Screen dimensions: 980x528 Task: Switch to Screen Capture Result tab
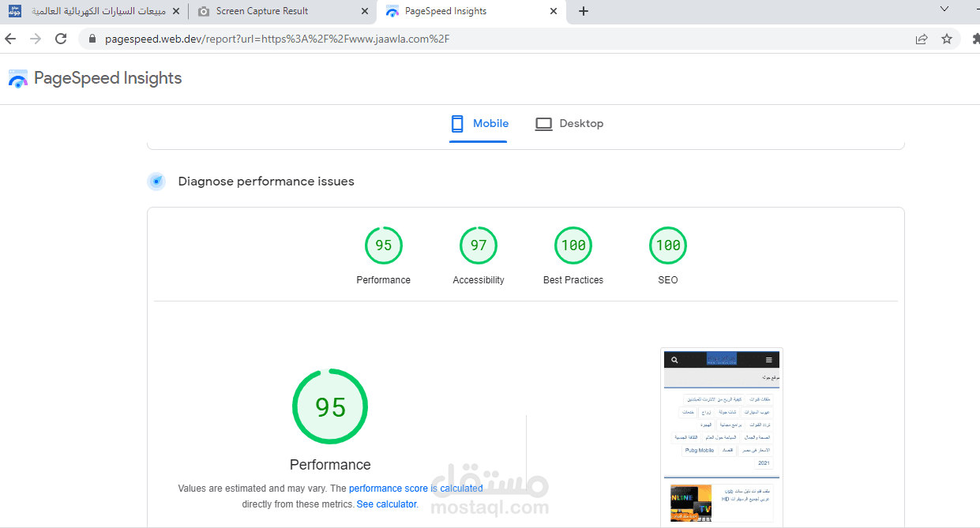click(283, 11)
